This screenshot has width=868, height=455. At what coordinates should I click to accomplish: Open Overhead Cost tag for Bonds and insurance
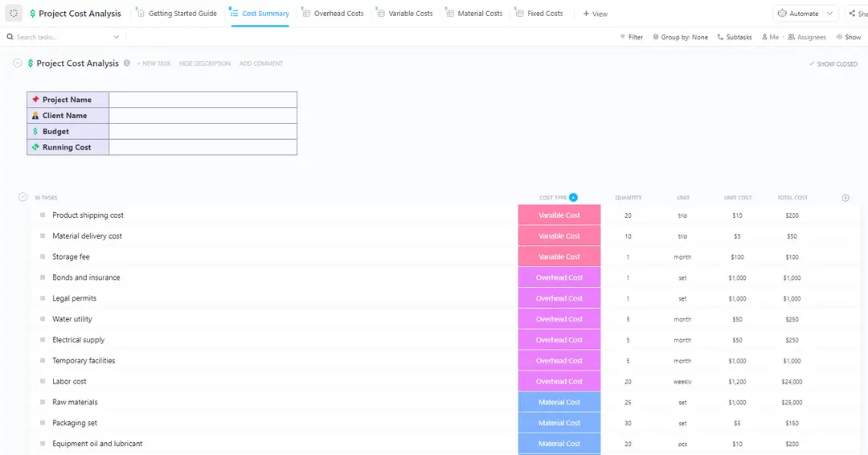(x=559, y=277)
